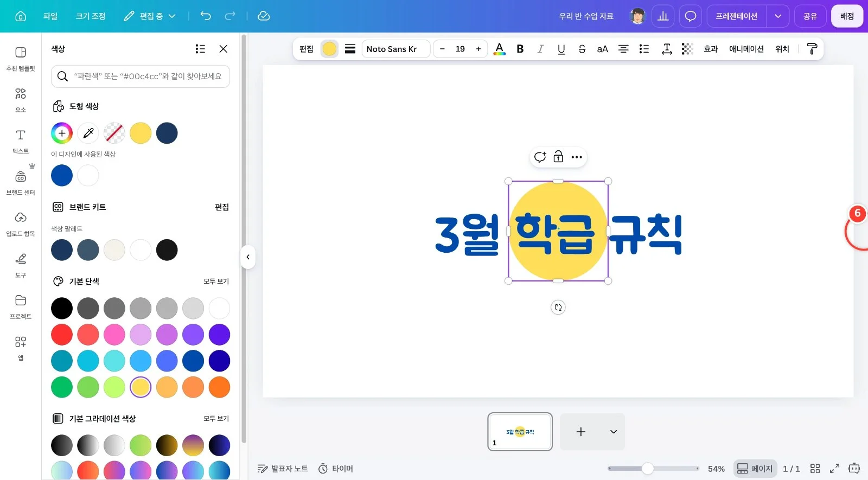Open the 텍스트 text panel
The image size is (868, 480).
click(x=21, y=142)
